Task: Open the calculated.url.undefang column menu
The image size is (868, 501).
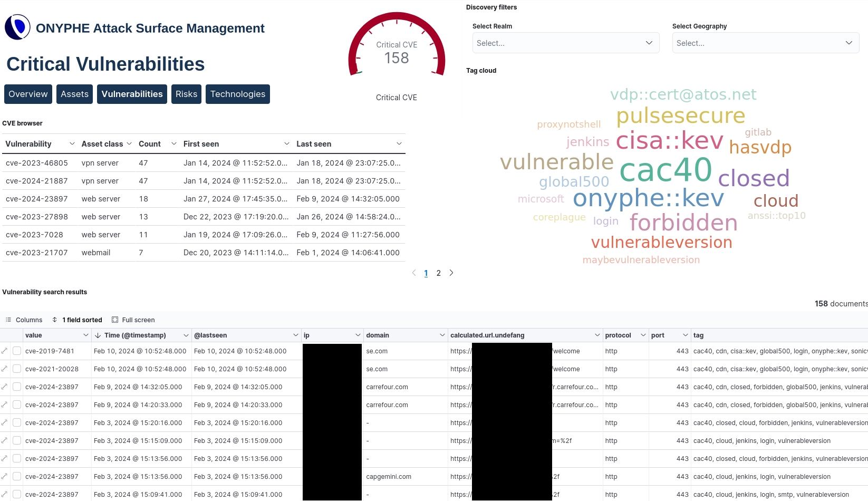Action: pyautogui.click(x=597, y=335)
